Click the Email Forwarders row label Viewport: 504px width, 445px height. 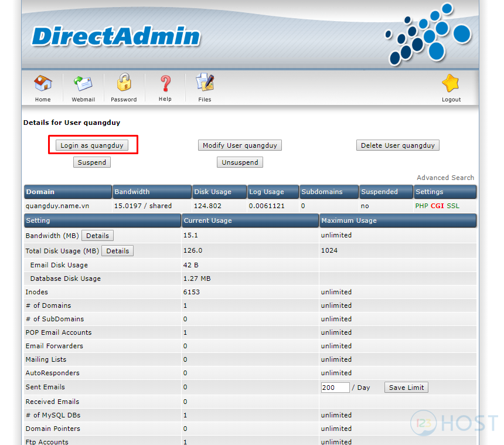(x=55, y=347)
